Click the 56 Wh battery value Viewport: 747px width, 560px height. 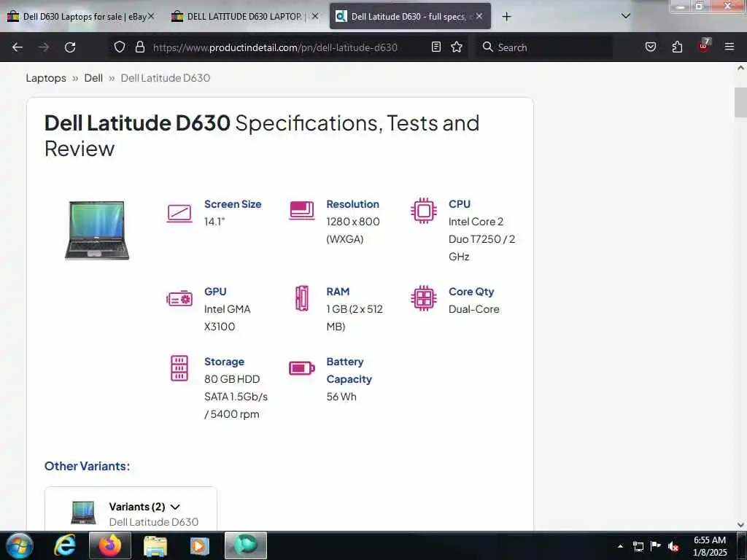[x=341, y=397]
